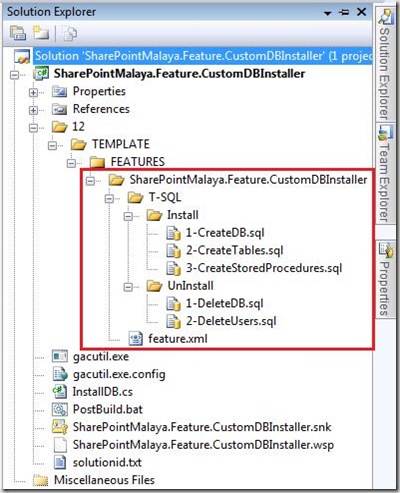The image size is (400, 493).
Task: Select the 1-CreateDB.sql file
Action: (x=225, y=233)
